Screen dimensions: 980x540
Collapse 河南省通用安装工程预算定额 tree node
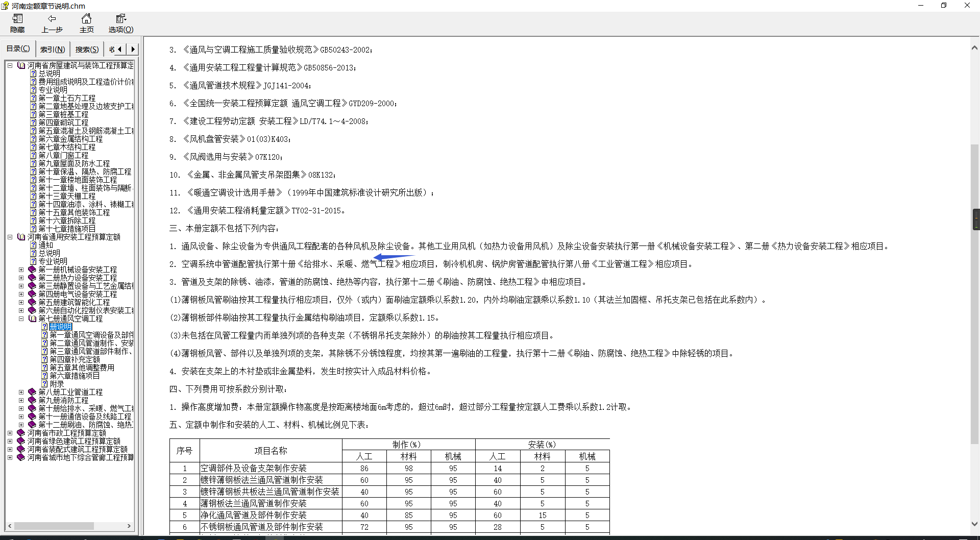[x=10, y=237]
